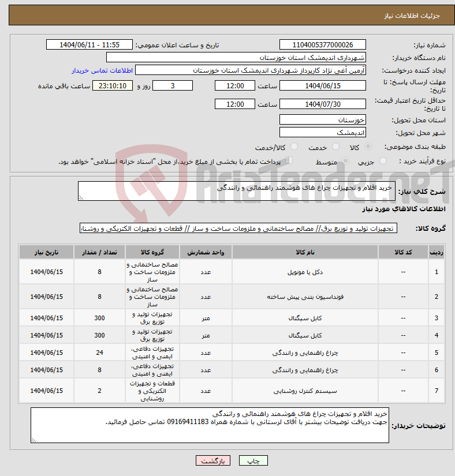Click the price validity date 1404/07/30 field
The image size is (455, 476).
pyautogui.click(x=323, y=104)
